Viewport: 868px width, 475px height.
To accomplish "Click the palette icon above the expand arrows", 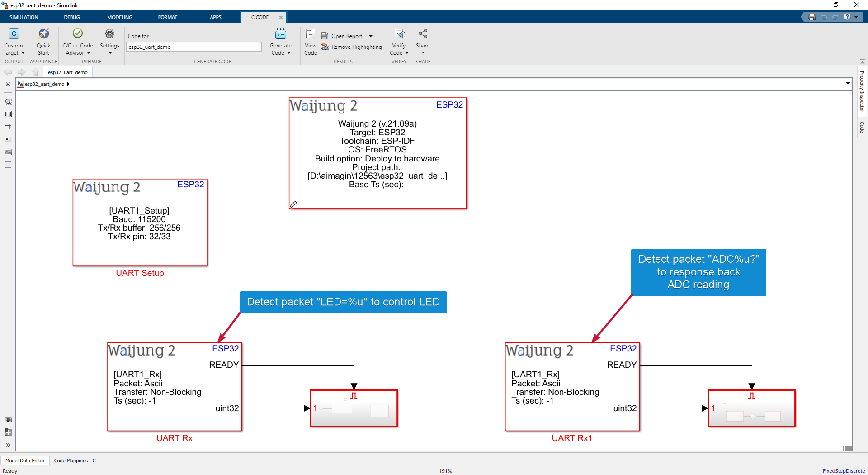I will (x=8, y=432).
